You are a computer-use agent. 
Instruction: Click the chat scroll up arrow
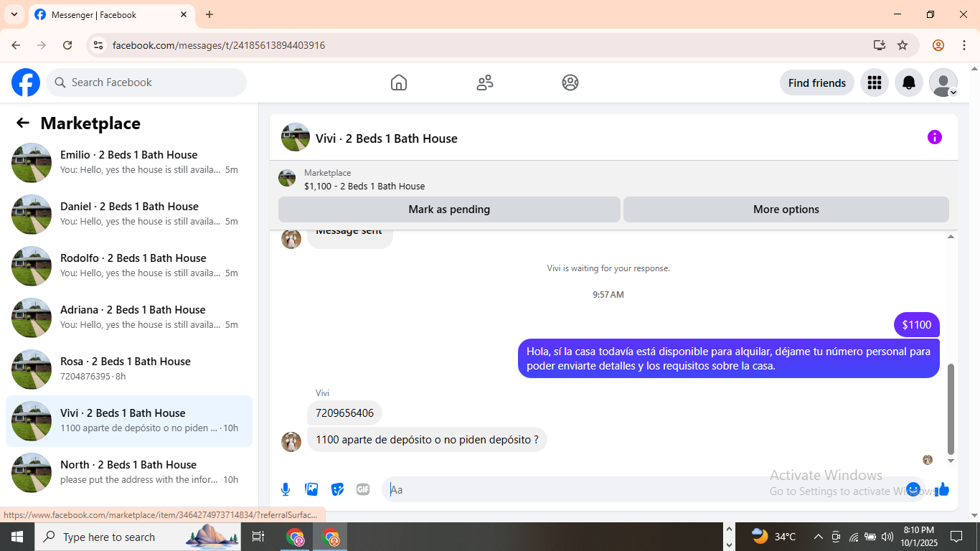(951, 237)
